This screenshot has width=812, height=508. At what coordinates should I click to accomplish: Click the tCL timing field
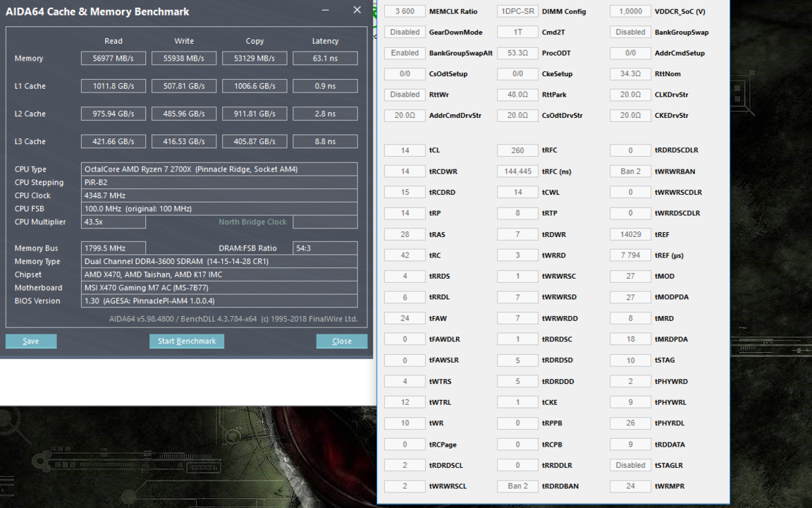405,150
